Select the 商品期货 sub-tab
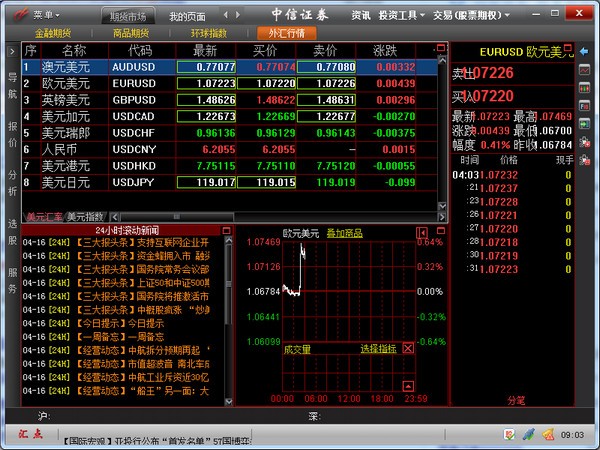 (131, 33)
